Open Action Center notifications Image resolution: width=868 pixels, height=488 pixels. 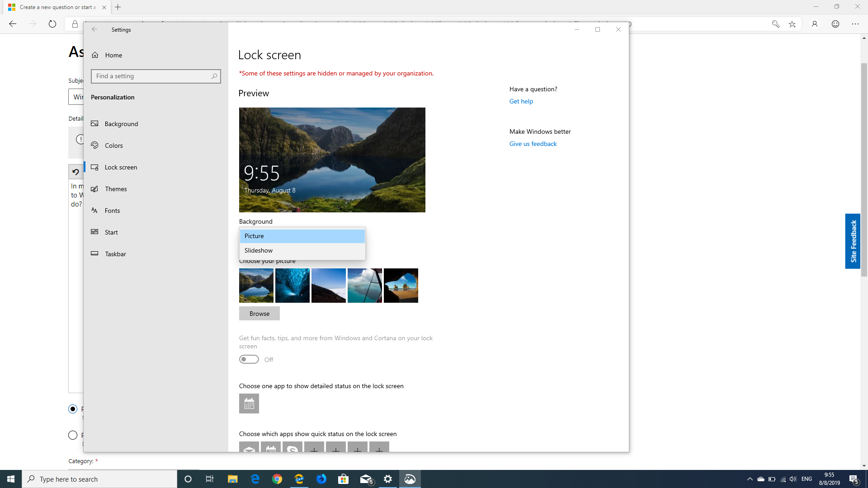click(x=854, y=479)
